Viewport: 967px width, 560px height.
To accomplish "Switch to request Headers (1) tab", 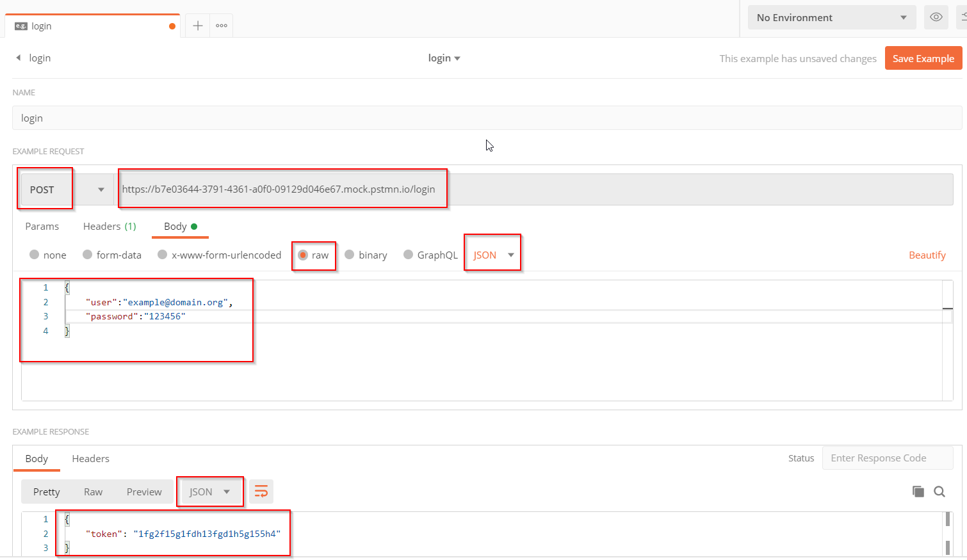I will (110, 227).
